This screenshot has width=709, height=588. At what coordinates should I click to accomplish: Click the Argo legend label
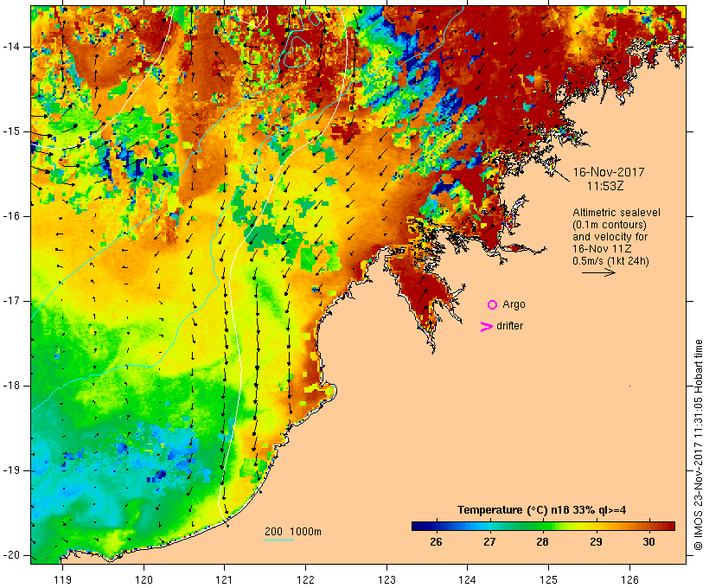[514, 305]
